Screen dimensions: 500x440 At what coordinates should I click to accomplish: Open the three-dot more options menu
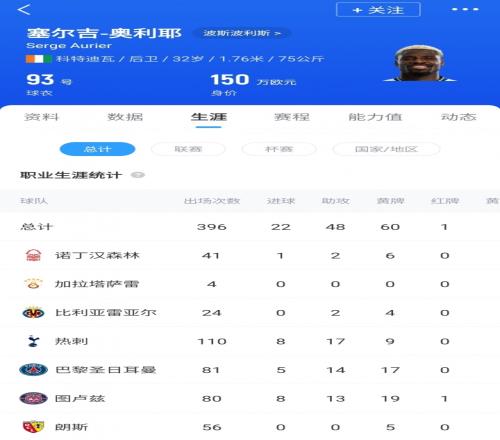[x=465, y=9]
